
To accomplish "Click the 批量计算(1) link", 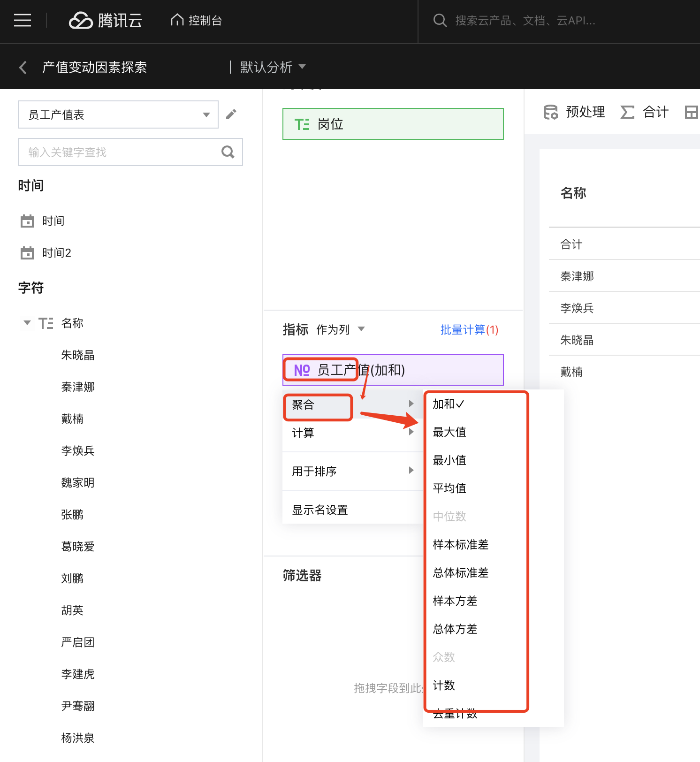I will pyautogui.click(x=469, y=330).
